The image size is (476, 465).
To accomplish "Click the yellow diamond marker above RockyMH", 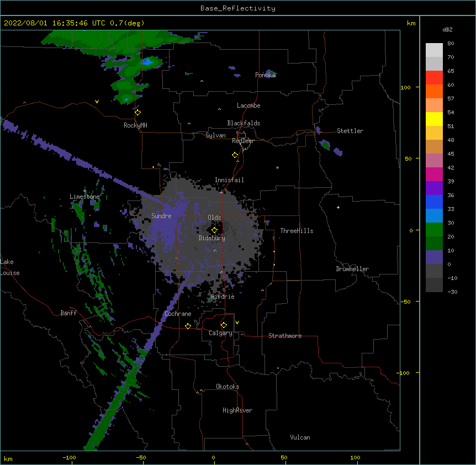I will (x=137, y=113).
